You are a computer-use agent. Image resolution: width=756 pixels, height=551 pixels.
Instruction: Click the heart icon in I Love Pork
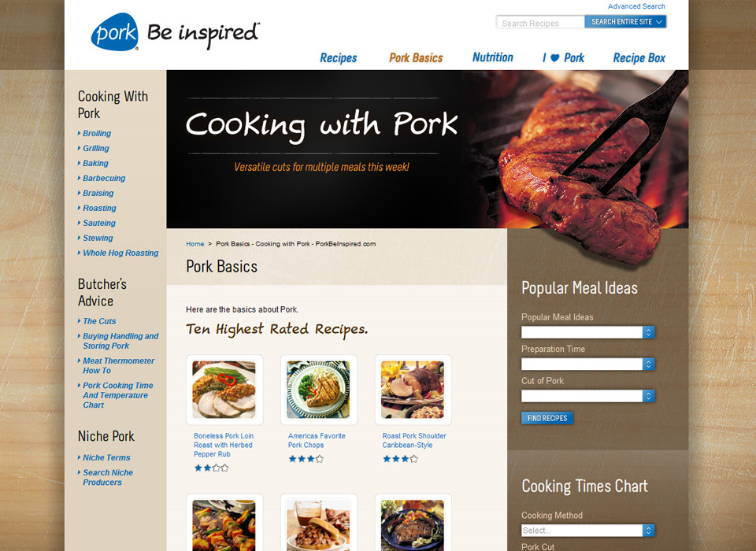pyautogui.click(x=555, y=57)
